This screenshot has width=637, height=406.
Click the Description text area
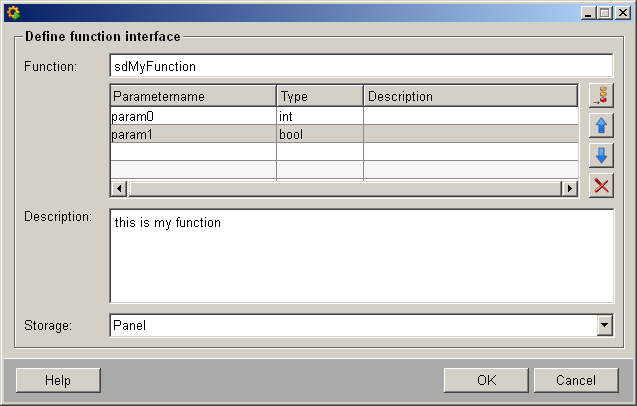click(360, 255)
